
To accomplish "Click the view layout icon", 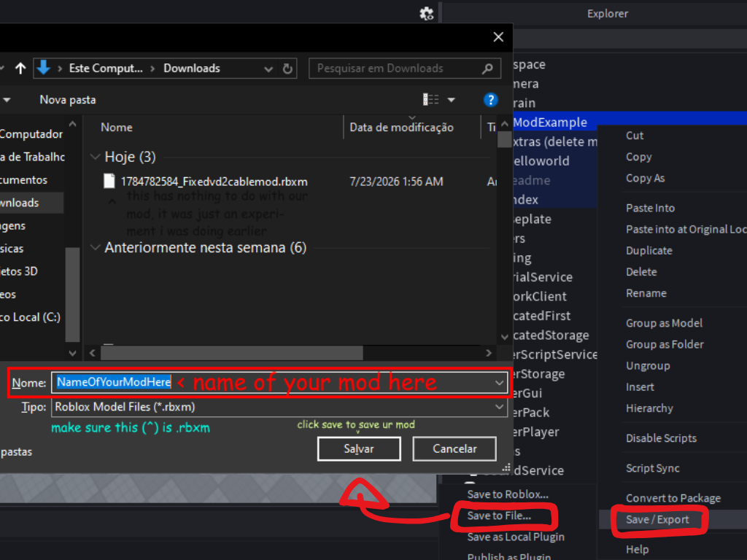I will [430, 99].
